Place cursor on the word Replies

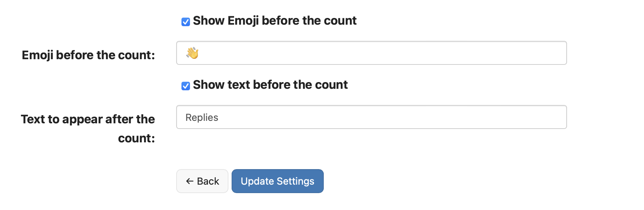click(202, 118)
